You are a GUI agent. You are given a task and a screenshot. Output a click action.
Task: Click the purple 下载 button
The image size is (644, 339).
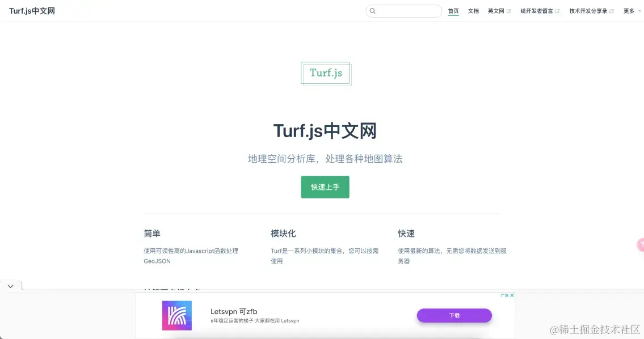point(454,315)
